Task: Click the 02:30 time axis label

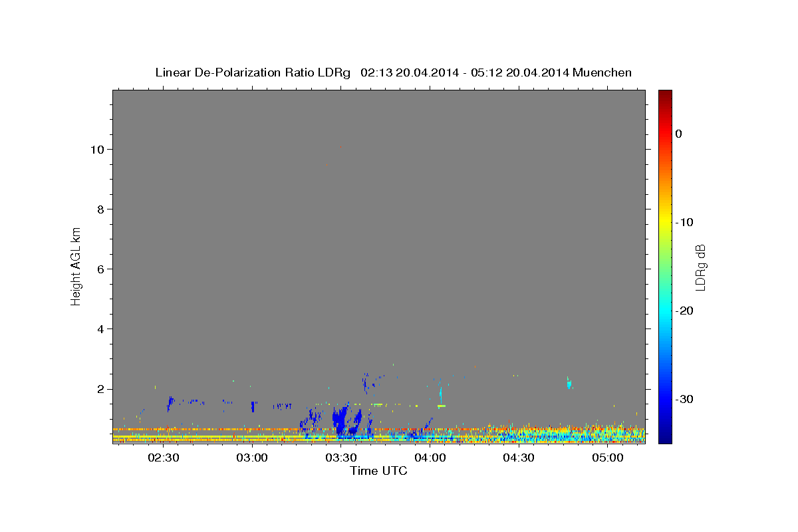Action: point(164,458)
